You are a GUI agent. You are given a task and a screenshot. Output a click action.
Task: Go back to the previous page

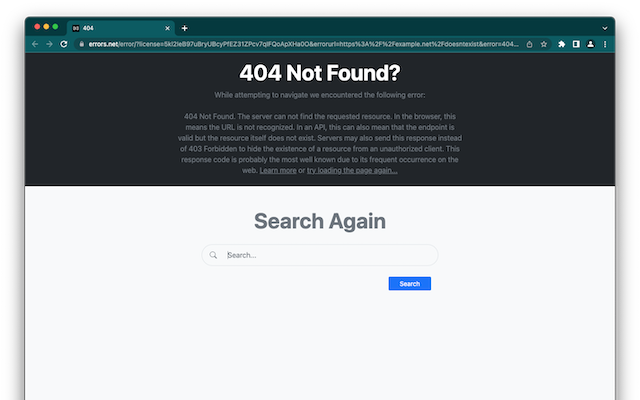point(35,44)
